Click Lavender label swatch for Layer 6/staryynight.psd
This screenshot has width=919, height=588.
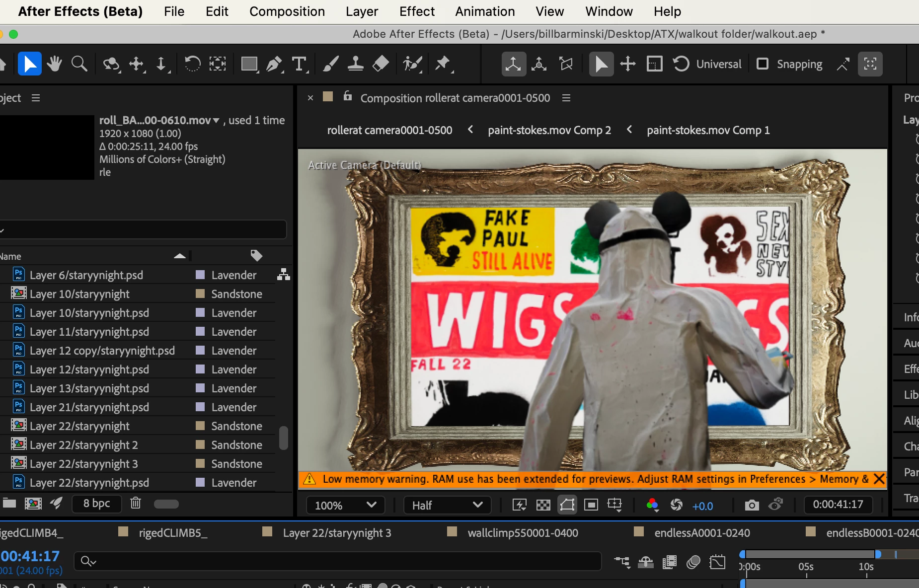pyautogui.click(x=200, y=275)
